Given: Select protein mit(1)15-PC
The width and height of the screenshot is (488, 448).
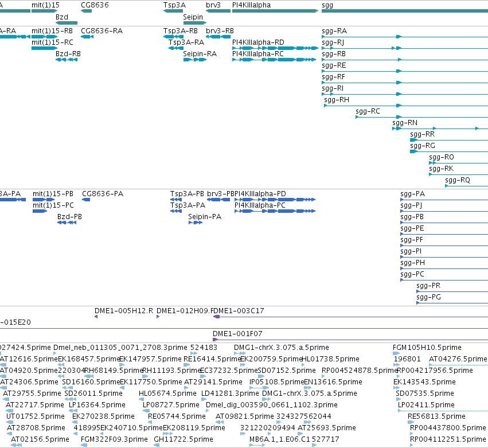Looking at the screenshot, I should coord(40,211).
